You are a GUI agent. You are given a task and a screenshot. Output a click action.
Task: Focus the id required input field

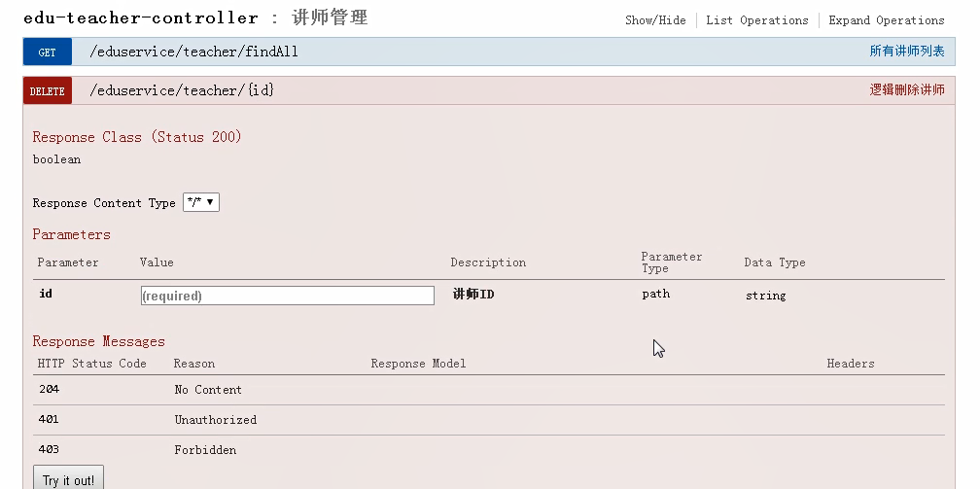(x=288, y=296)
